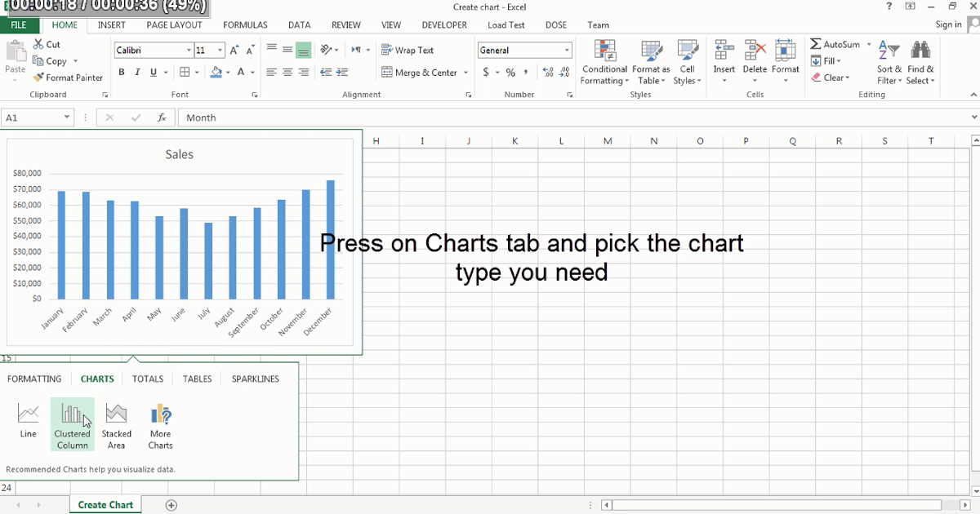Expand the Name Box dropdown arrow
The image size is (980, 514).
point(65,117)
